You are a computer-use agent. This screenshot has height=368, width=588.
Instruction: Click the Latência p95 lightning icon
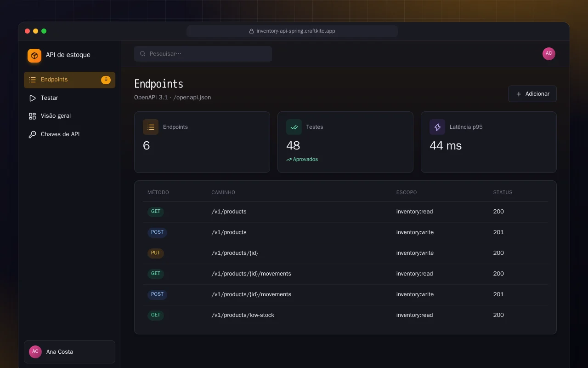[x=437, y=127]
